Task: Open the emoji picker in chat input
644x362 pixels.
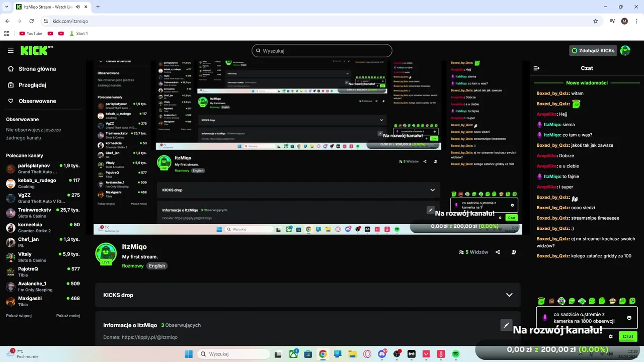Action: pyautogui.click(x=629, y=318)
